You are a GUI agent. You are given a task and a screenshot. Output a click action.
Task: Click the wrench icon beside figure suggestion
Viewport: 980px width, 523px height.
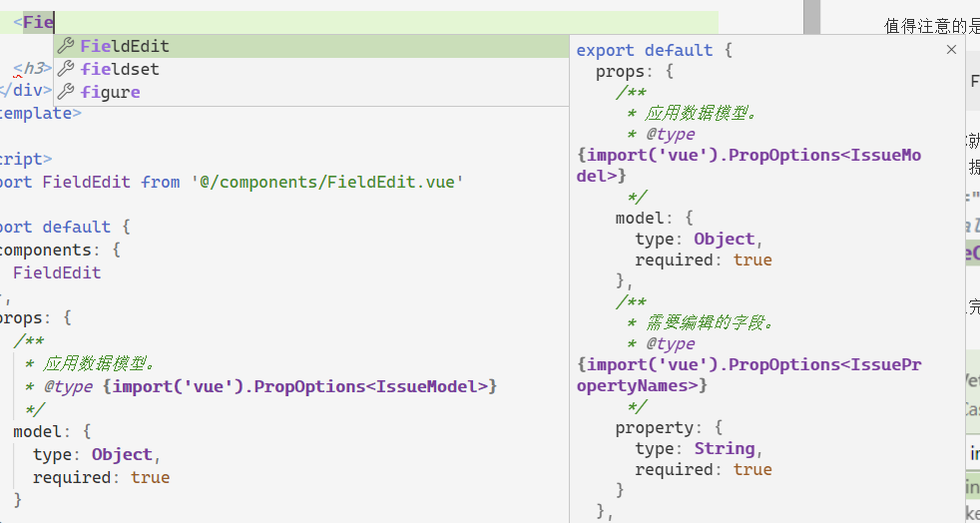(66, 92)
